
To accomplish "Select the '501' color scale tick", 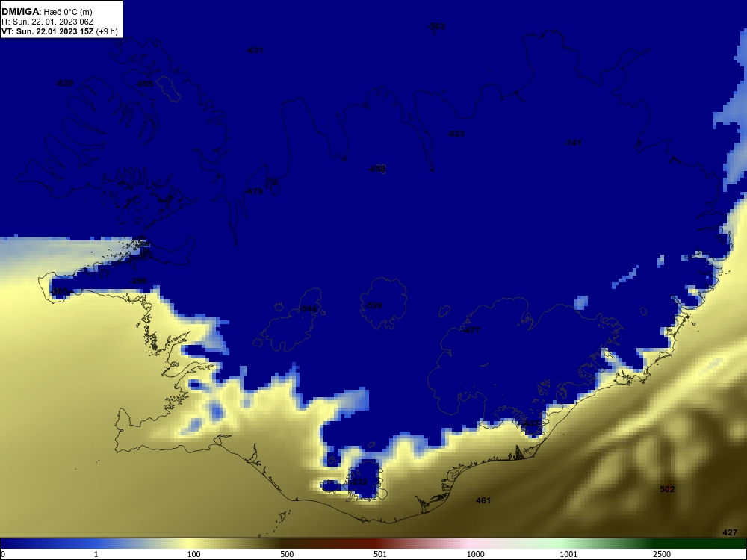I will pos(380,554).
